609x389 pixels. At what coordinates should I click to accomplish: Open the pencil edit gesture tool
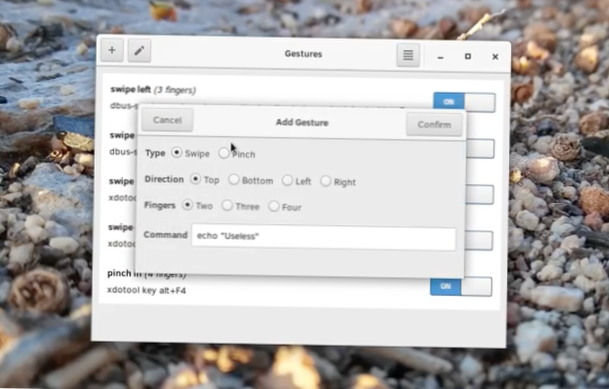[139, 50]
